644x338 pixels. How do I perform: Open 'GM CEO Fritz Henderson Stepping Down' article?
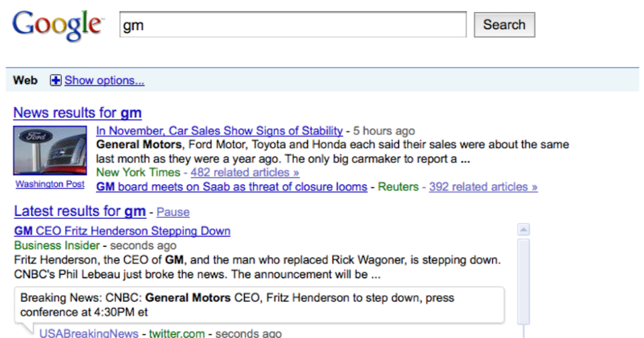tap(122, 231)
